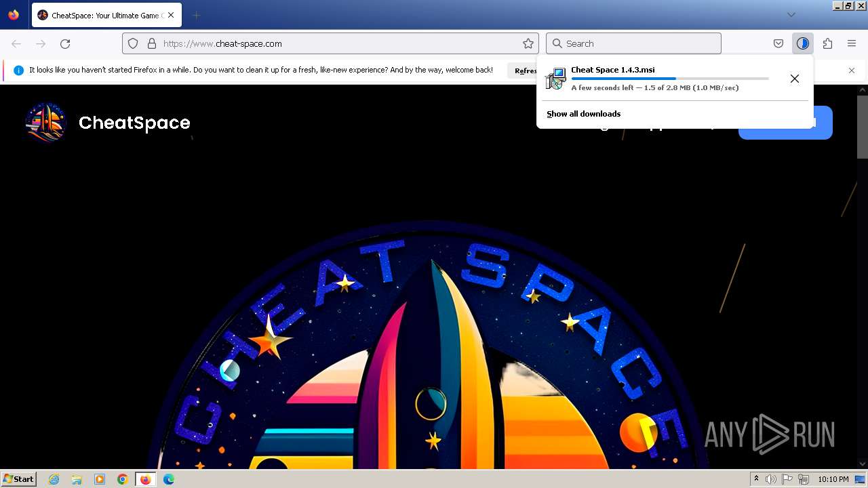Screen dimensions: 868x488
Task: Switch to Firefox taskbar button
Action: click(x=145, y=479)
